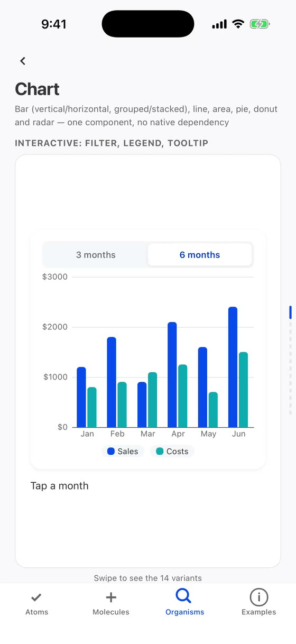Screen dimensions: 296x644
Task: Open the Molecules plus icon
Action: [111, 597]
